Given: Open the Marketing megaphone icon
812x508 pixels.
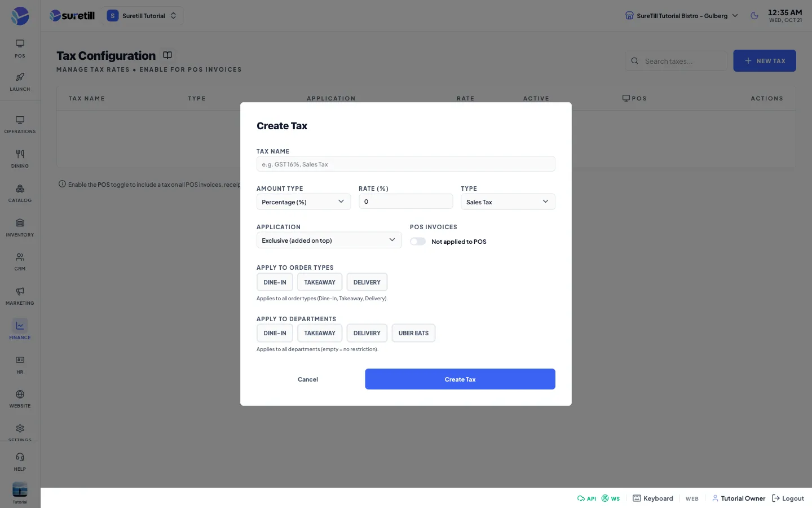Looking at the screenshot, I should click(20, 291).
